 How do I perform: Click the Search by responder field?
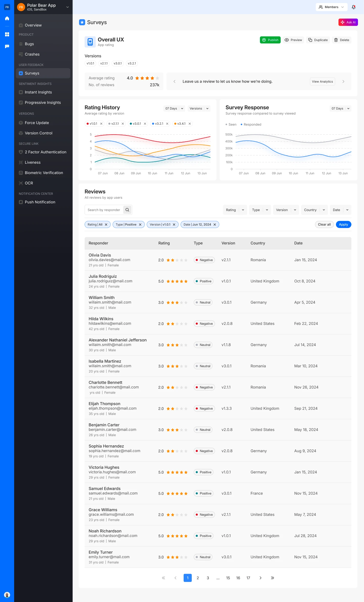(x=104, y=210)
